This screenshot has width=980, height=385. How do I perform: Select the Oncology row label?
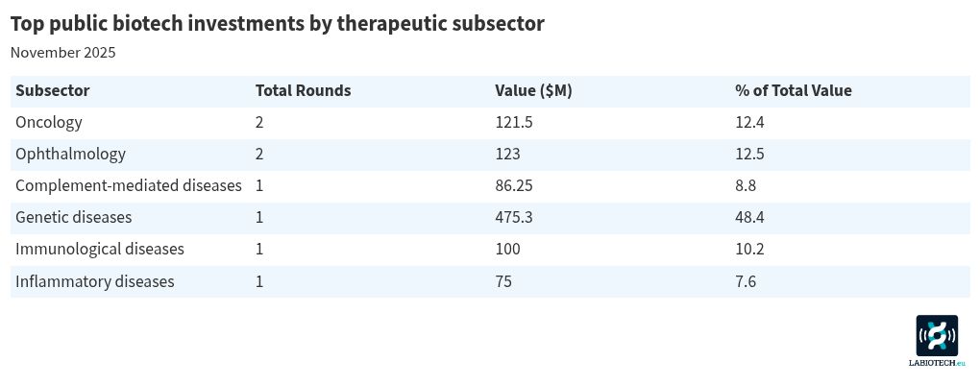click(49, 123)
